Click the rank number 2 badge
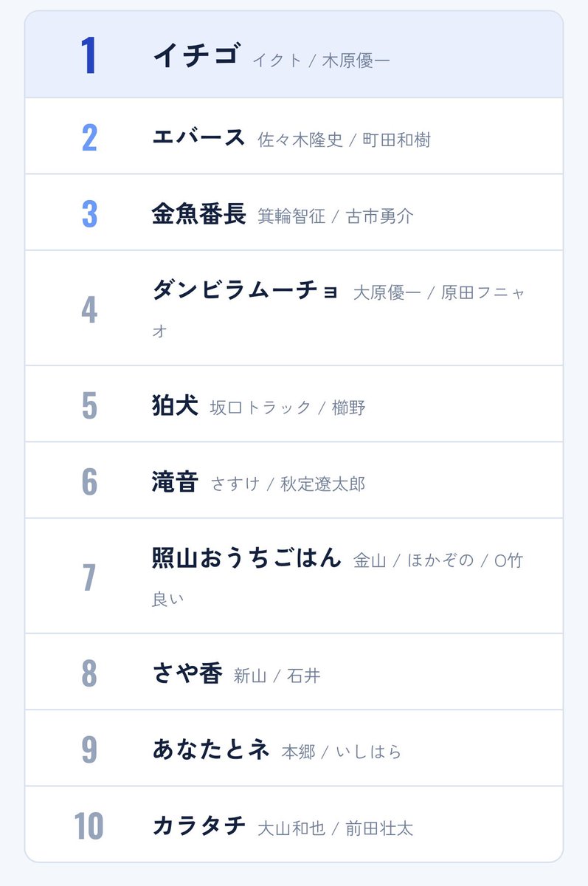Screen dimensions: 588x886 point(89,137)
